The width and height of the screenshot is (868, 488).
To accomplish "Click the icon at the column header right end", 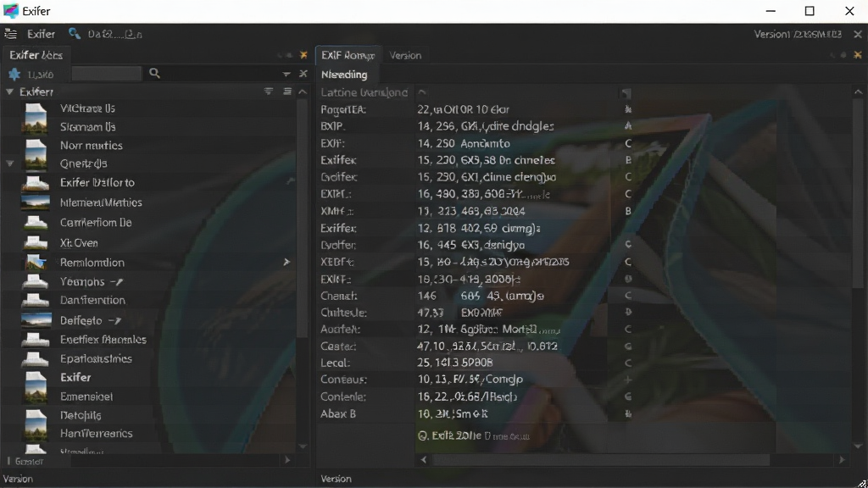I will pyautogui.click(x=626, y=93).
